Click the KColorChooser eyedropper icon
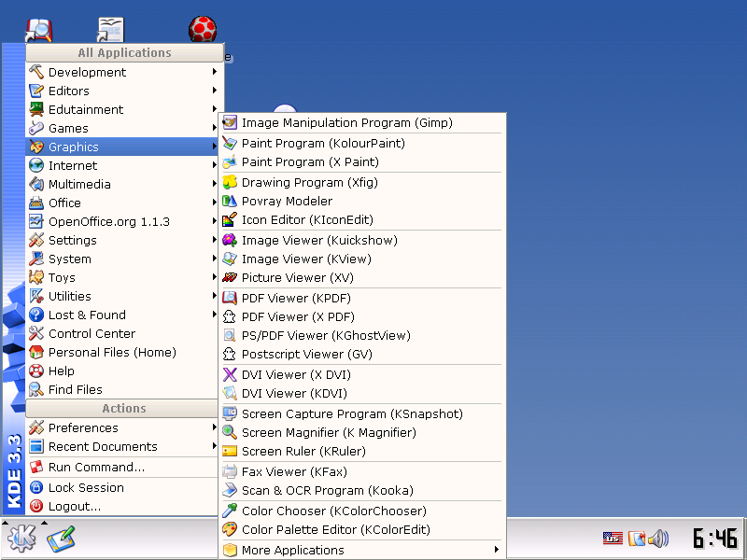Screen dimensions: 747x560 click(x=230, y=511)
